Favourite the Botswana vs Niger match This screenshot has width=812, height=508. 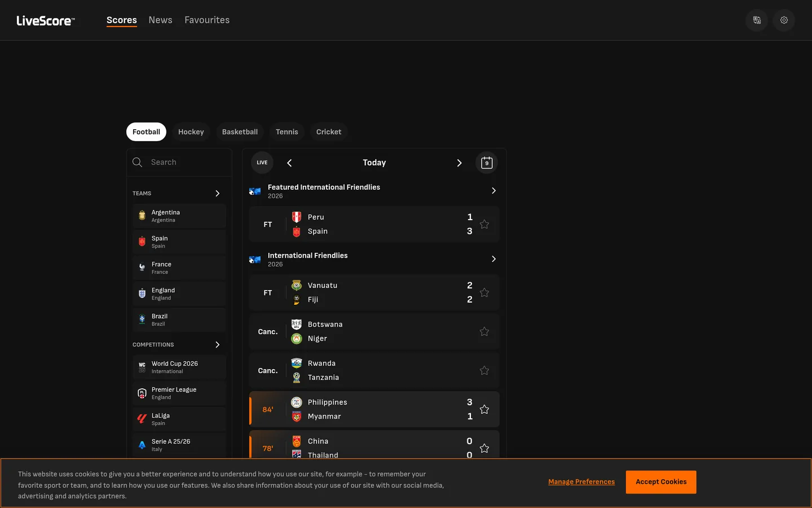(x=484, y=332)
